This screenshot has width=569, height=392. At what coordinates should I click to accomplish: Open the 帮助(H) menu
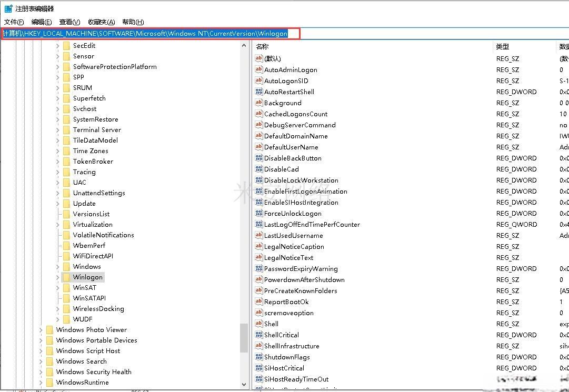pos(133,22)
